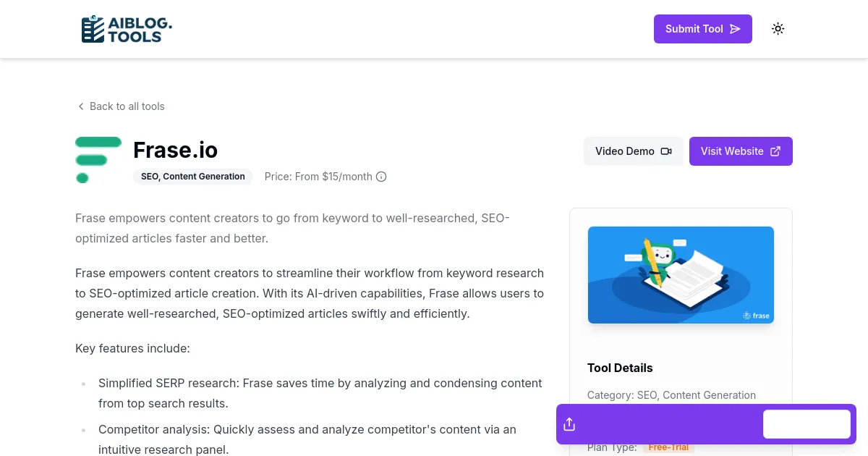
Task: Click the external link arrow icon
Action: [x=775, y=151]
